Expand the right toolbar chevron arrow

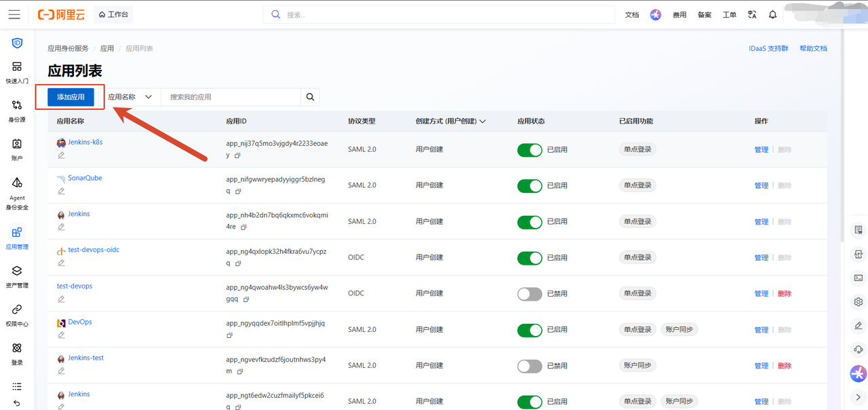[x=859, y=397]
